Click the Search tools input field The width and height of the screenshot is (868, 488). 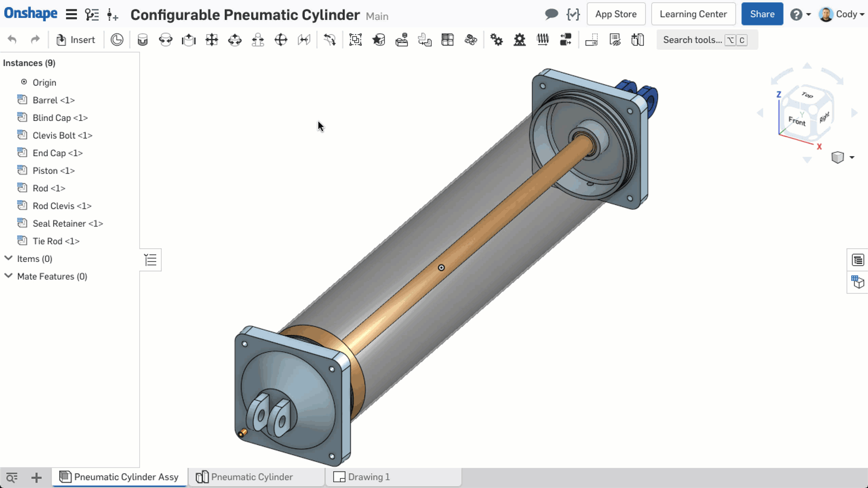point(692,40)
